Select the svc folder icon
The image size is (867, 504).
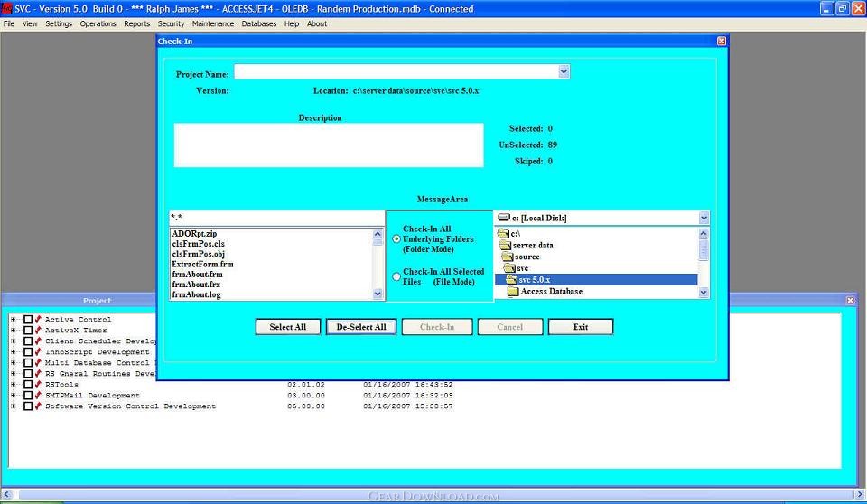click(x=509, y=268)
